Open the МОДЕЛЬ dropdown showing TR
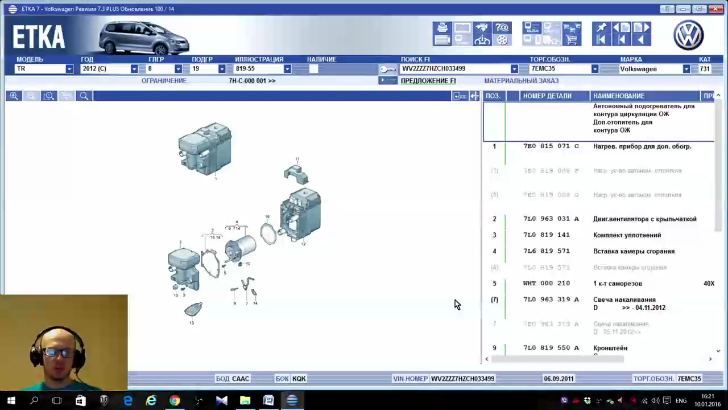Image resolution: width=728 pixels, height=410 pixels. coord(69,69)
